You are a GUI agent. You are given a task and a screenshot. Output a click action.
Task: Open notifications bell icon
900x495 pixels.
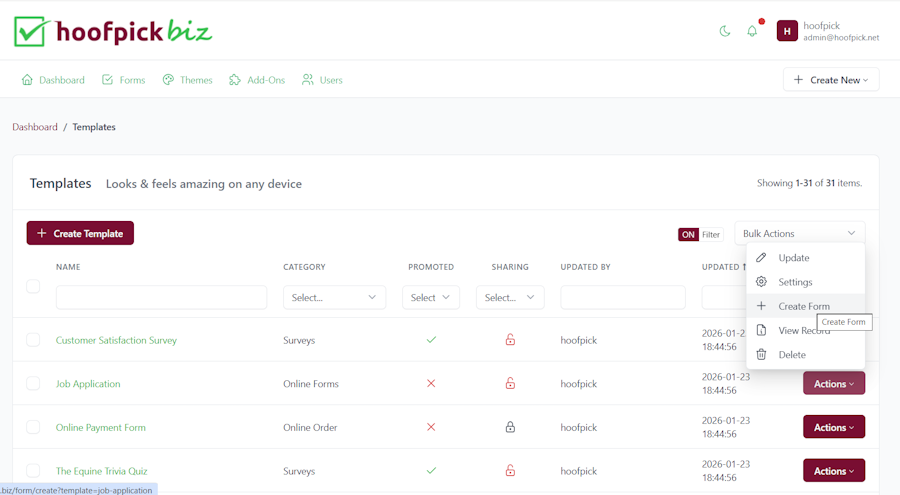[x=752, y=31]
